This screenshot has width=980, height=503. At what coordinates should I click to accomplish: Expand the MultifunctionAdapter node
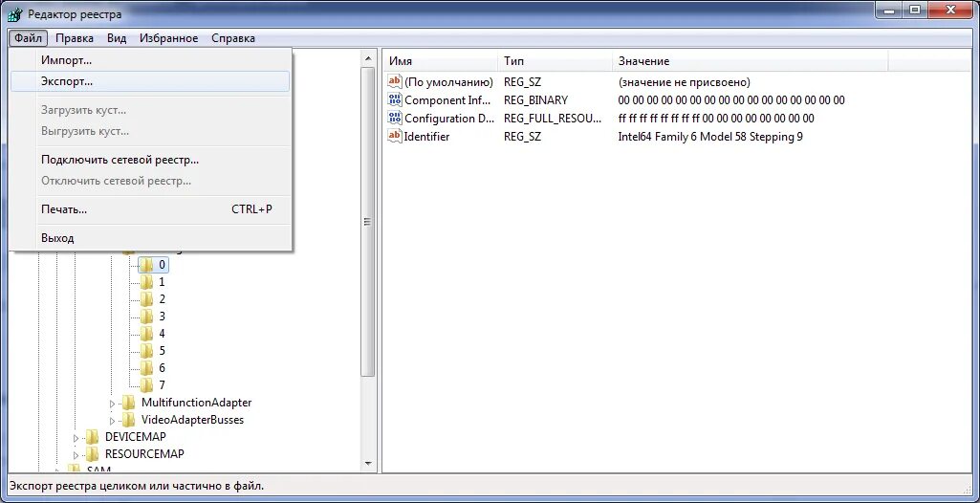(113, 403)
